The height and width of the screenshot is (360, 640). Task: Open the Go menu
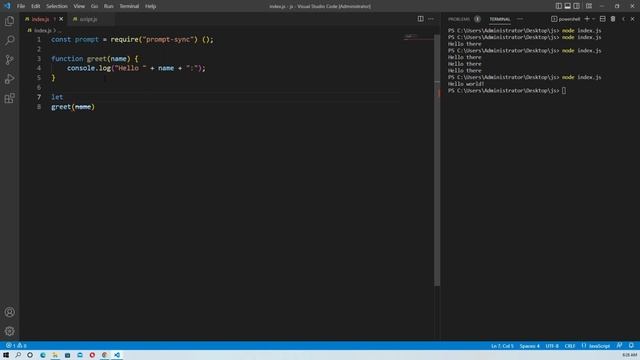[x=94, y=6]
